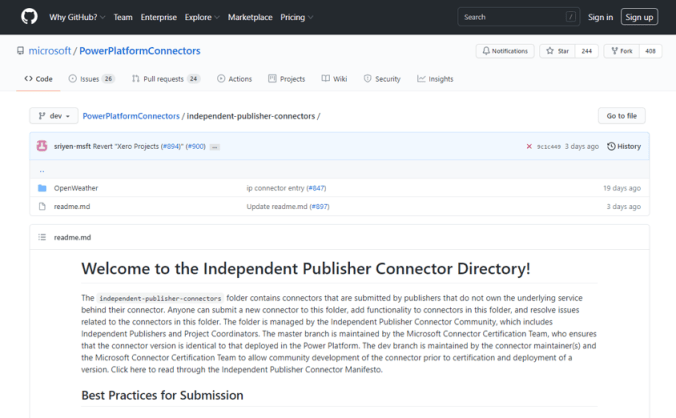
Task: Open the Update readme.md commit message
Action: [277, 206]
